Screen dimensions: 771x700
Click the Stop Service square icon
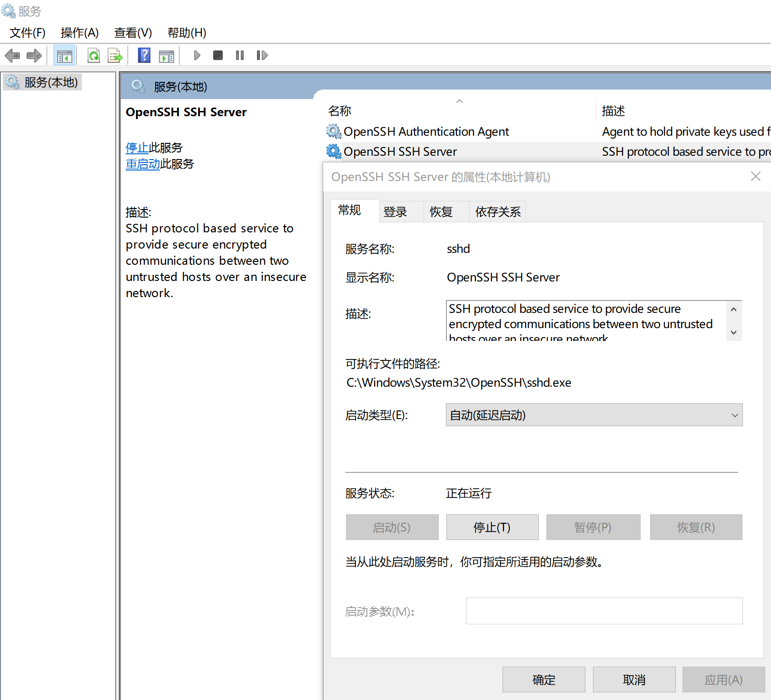(x=218, y=55)
